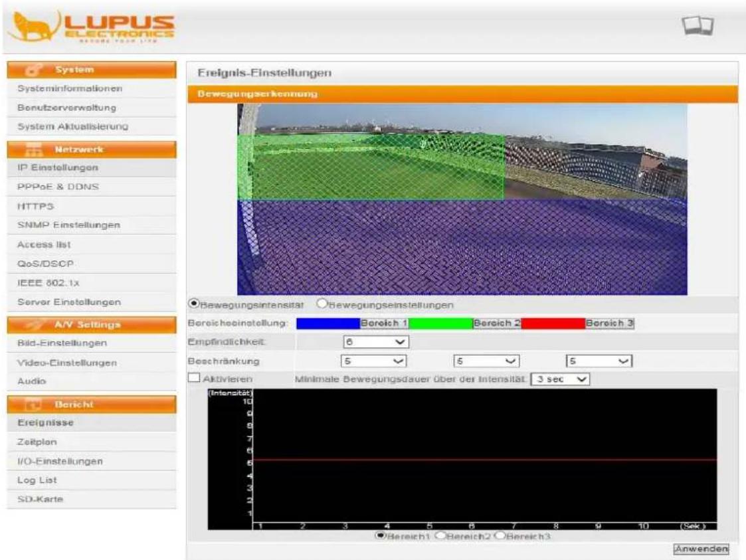Click the red threshold line in graph
This screenshot has width=746, height=560.
click(484, 460)
